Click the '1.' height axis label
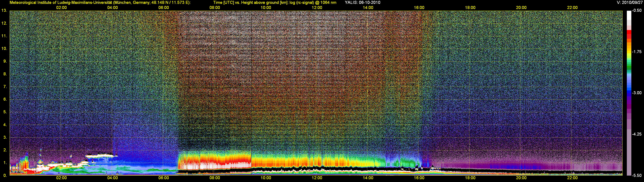Viewport: 644px width, 182px height. click(x=5, y=163)
